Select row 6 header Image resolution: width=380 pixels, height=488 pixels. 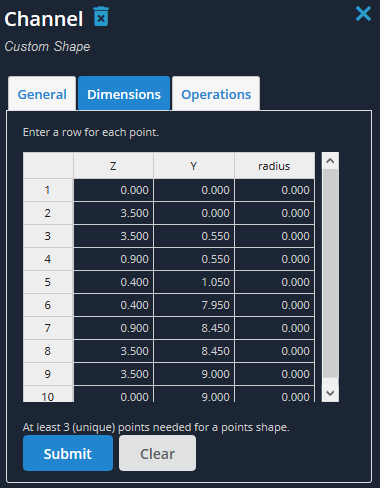48,305
